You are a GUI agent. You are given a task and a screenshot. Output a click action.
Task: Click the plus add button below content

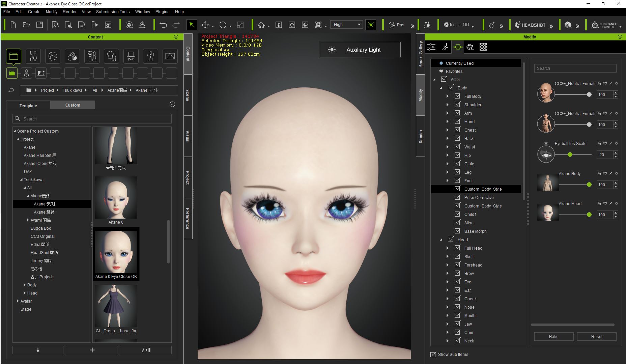click(92, 350)
